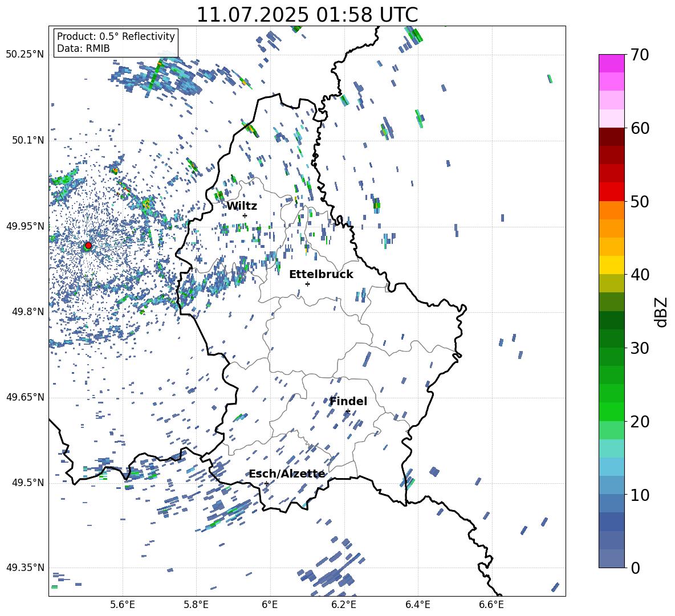The image size is (675, 616).
Task: Click the 49.5°N latitude label
Action: pos(28,483)
